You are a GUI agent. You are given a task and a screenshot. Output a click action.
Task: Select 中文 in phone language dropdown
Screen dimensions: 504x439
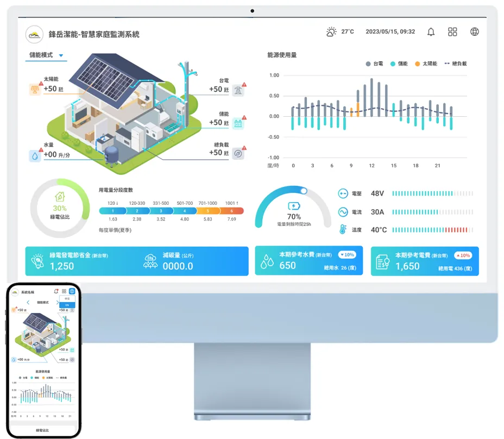coord(67,299)
